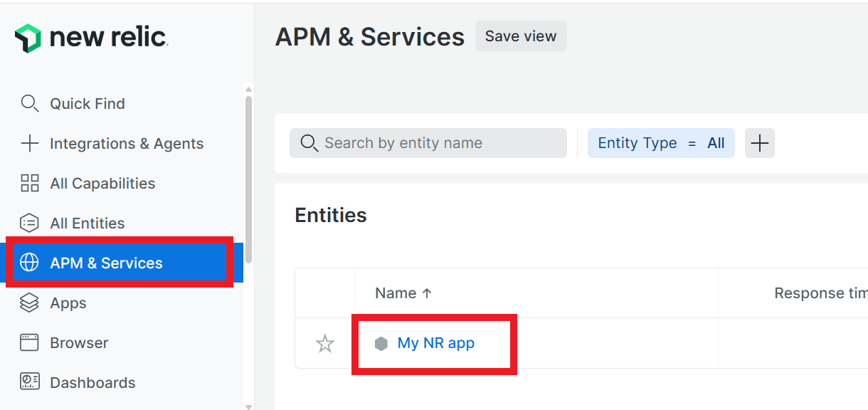
Task: Click the Search by entity name field
Action: (428, 143)
